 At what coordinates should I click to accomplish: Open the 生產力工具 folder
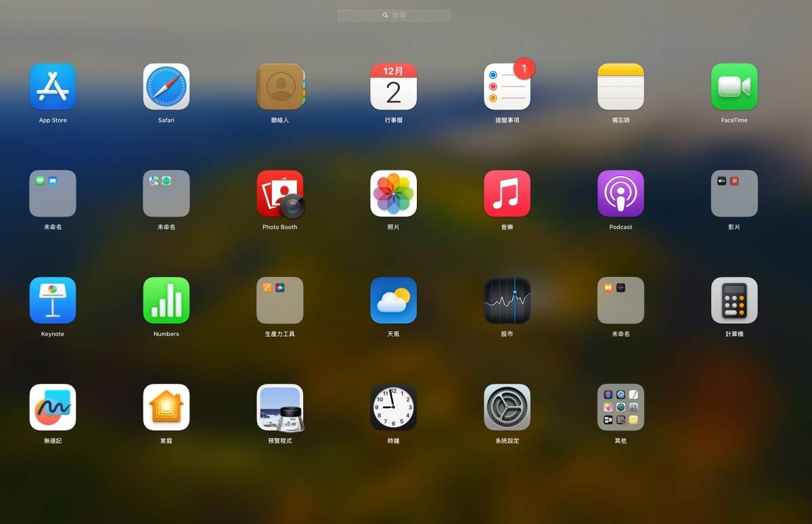[280, 301]
